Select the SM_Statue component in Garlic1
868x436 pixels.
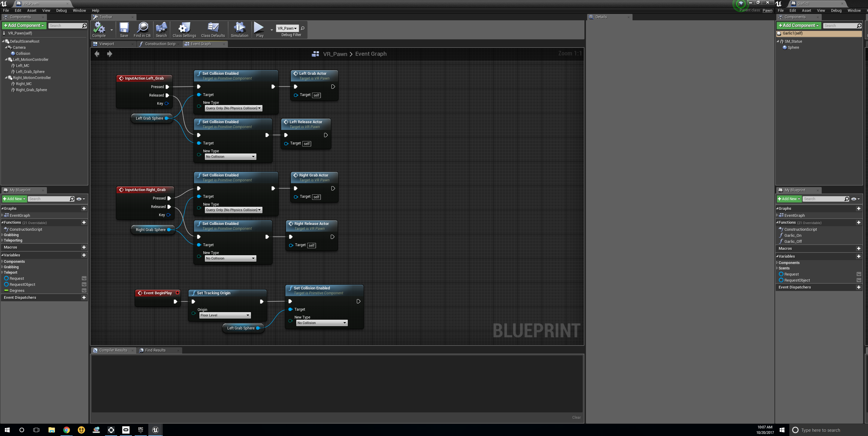click(793, 41)
